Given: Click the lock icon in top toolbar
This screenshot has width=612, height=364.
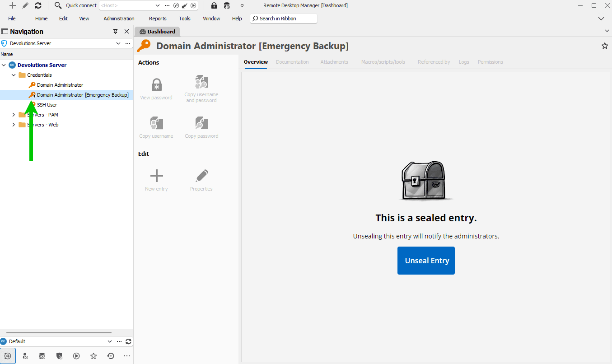Looking at the screenshot, I should coord(214,5).
